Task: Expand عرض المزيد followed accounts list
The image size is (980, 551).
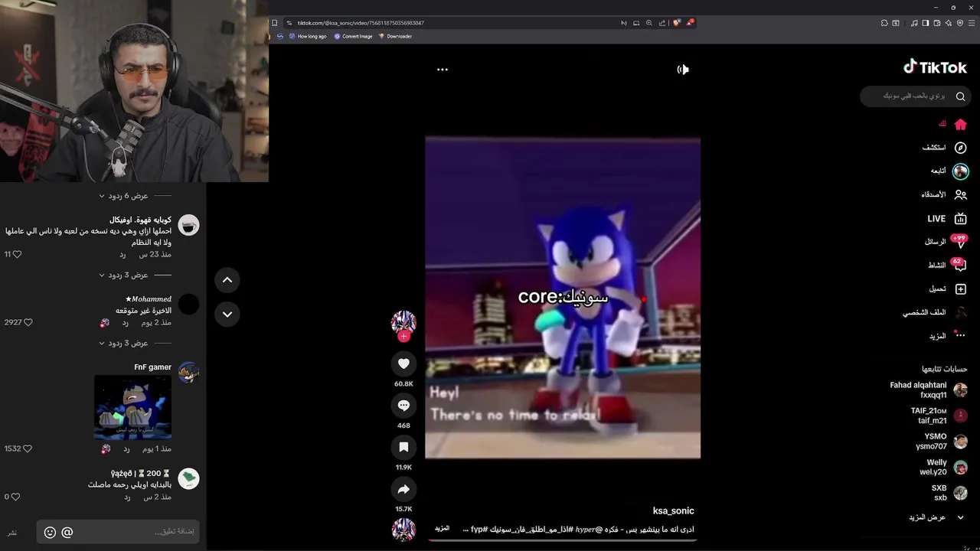Action: pos(938,517)
